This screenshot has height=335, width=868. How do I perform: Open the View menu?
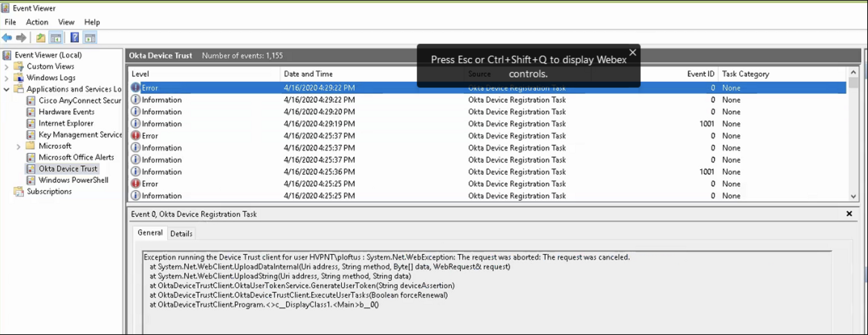66,22
